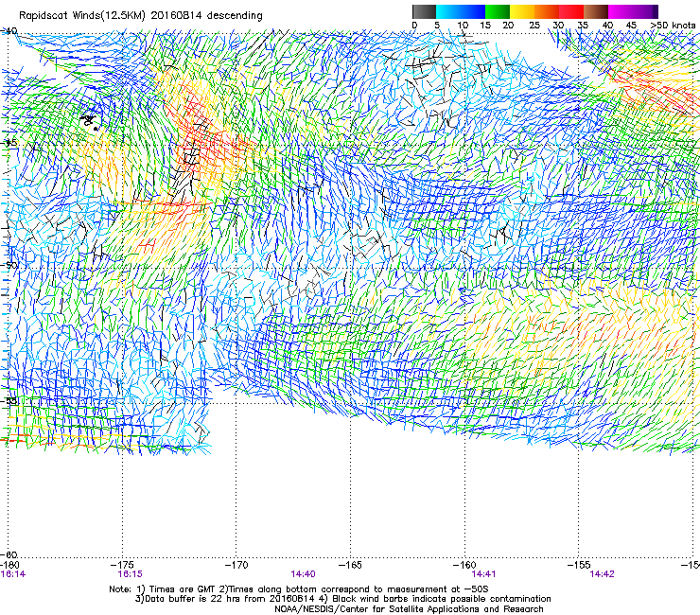700x615 pixels.
Task: Click the NOAA/NESDIS credit line
Action: pos(409,609)
